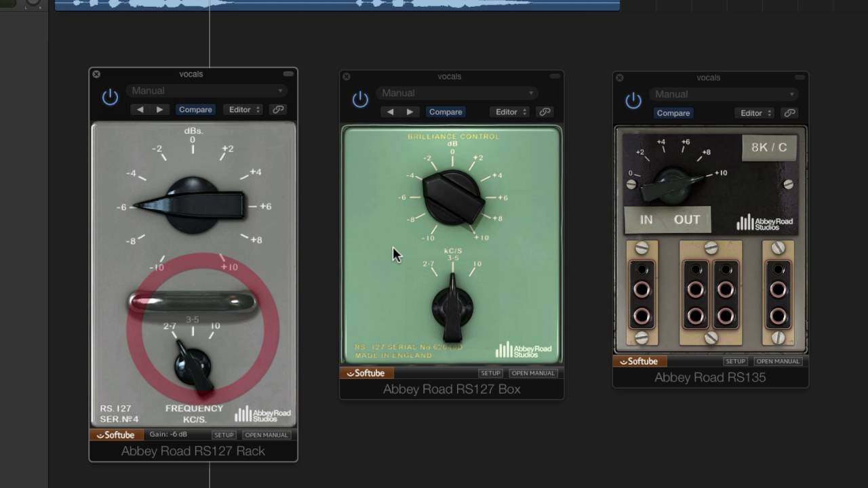Image resolution: width=868 pixels, height=488 pixels.
Task: Open Editor view menu in RS135
Action: click(755, 113)
